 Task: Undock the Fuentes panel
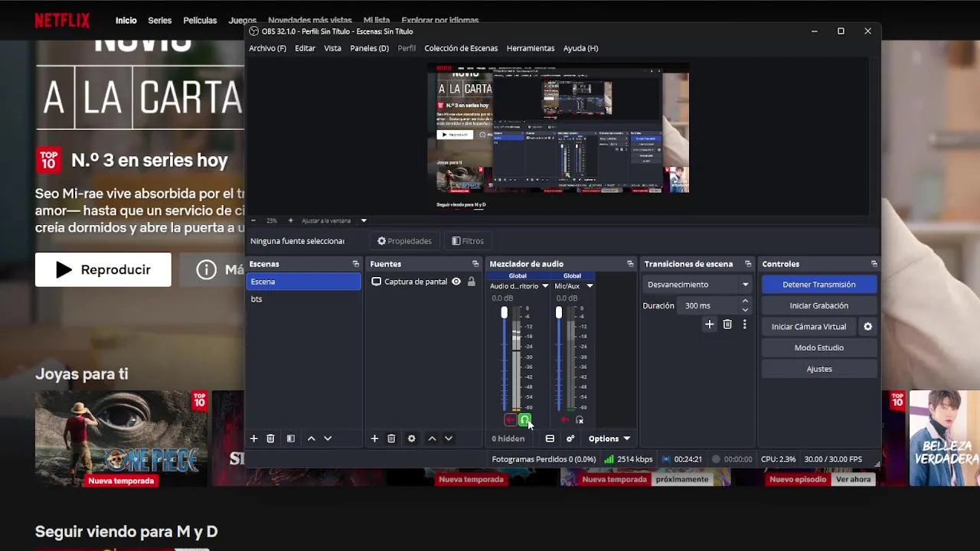(475, 264)
